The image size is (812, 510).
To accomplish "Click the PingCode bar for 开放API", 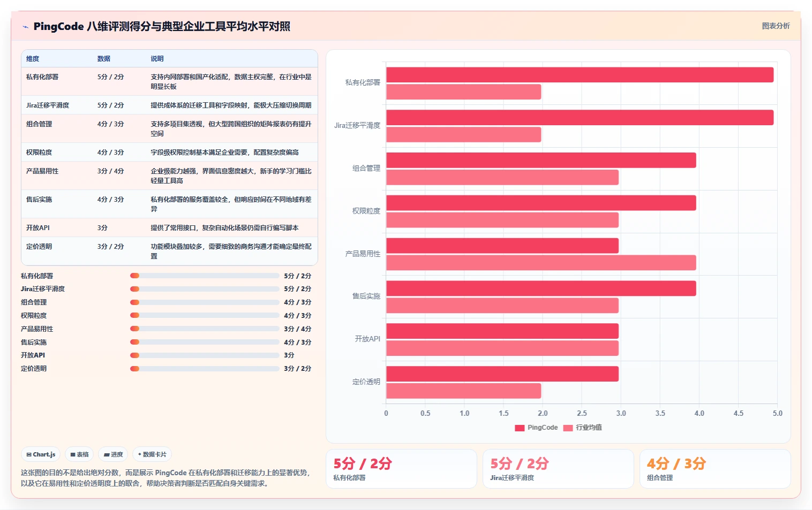I will pyautogui.click(x=502, y=331).
